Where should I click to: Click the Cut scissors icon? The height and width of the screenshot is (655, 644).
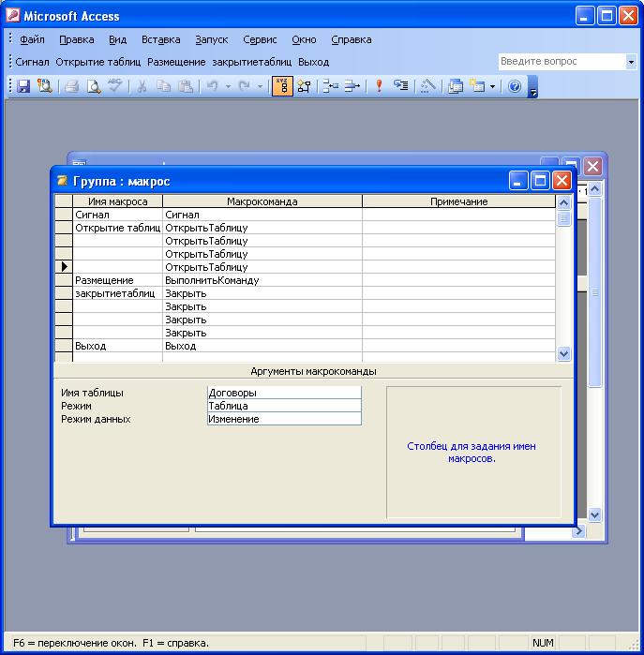(142, 86)
